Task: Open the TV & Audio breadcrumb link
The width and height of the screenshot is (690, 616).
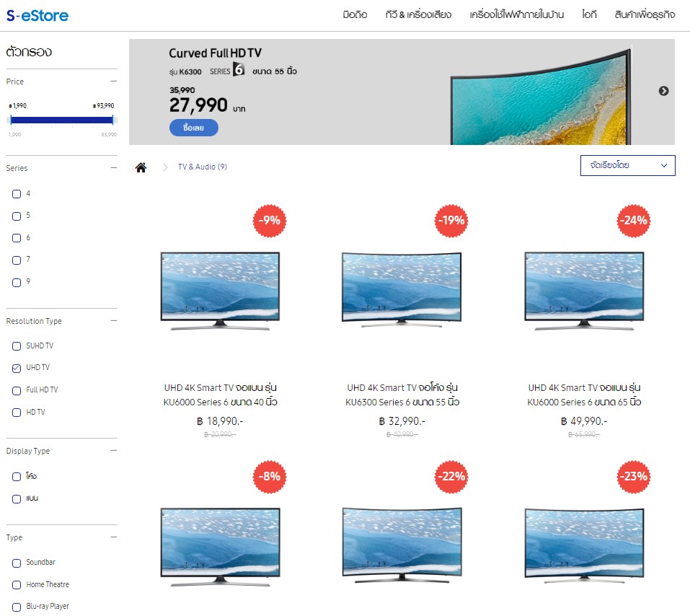Action: (x=202, y=167)
